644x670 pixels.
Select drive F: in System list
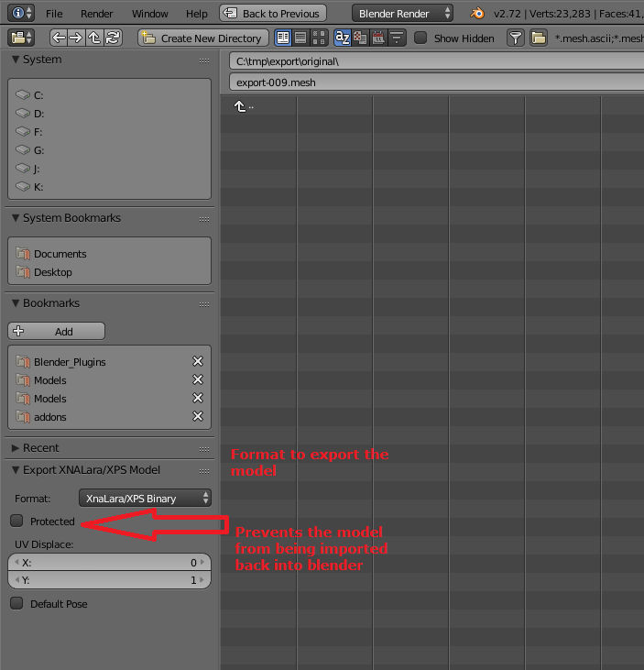point(109,132)
